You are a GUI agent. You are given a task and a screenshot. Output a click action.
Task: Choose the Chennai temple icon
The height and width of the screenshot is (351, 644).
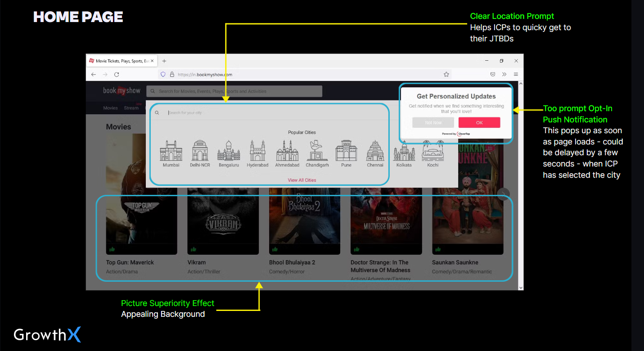(374, 150)
